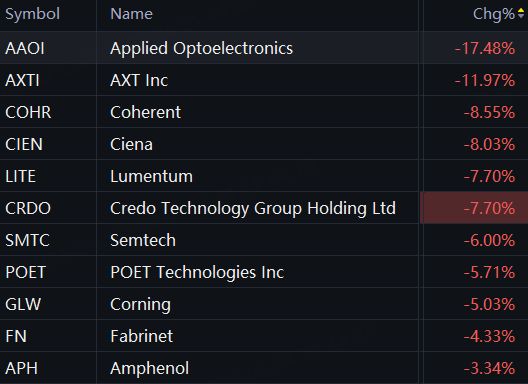
Task: Click the highlighted CRDO change cell
Action: pyautogui.click(x=474, y=208)
